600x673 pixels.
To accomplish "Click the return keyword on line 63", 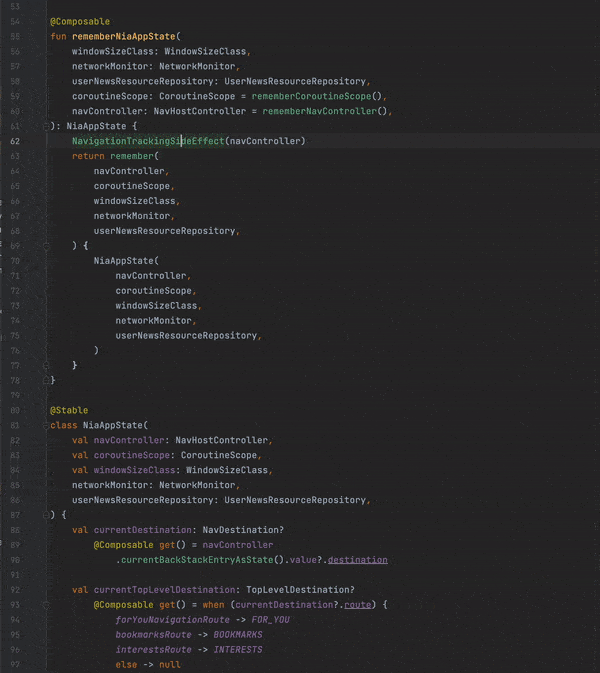I will (88, 156).
